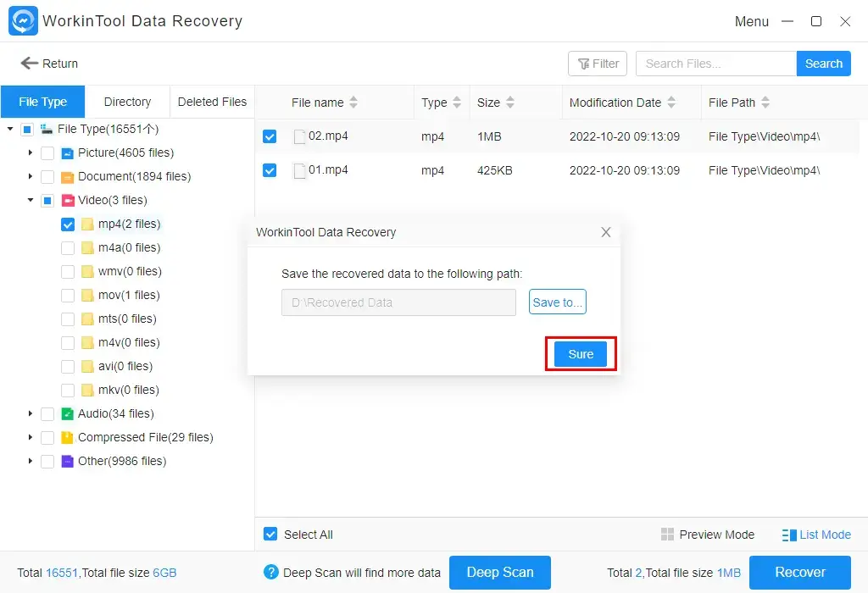Start a Deep Scan
Image resolution: width=868 pixels, height=593 pixels.
(x=500, y=573)
